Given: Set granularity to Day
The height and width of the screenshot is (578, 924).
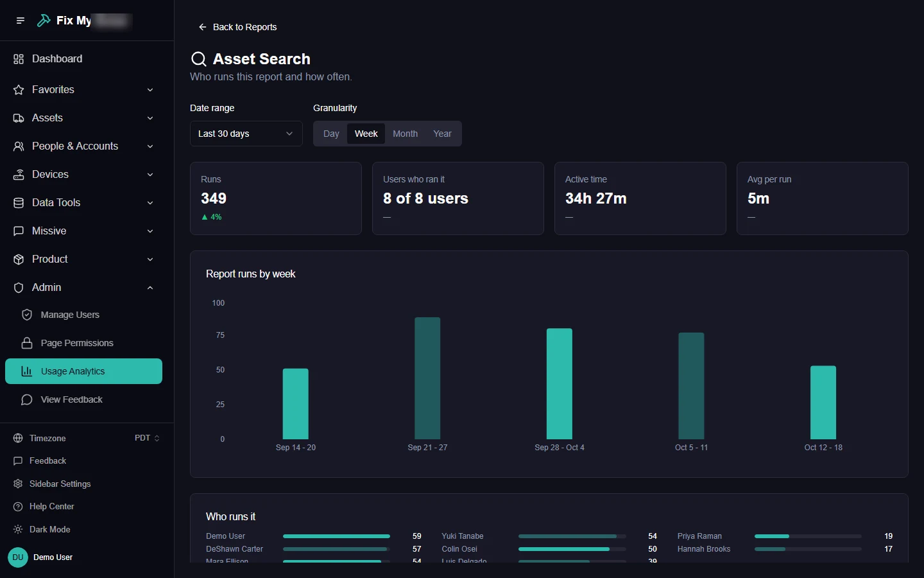Looking at the screenshot, I should click(331, 134).
